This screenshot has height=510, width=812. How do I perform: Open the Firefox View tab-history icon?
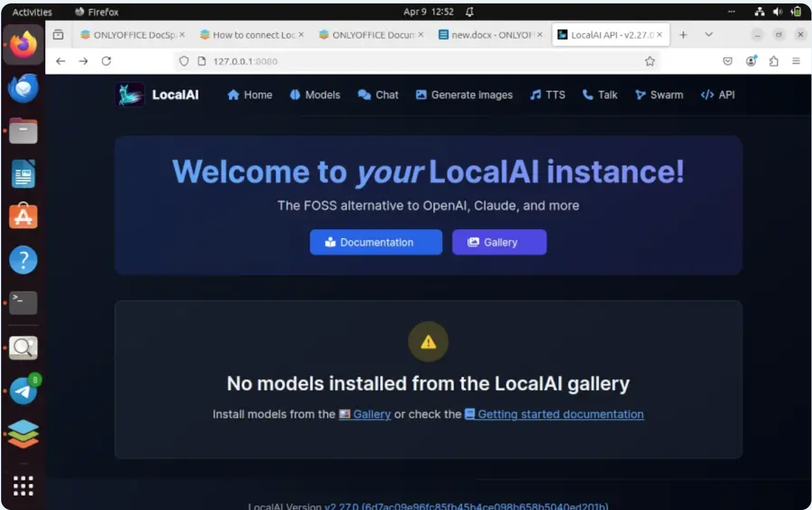click(58, 35)
